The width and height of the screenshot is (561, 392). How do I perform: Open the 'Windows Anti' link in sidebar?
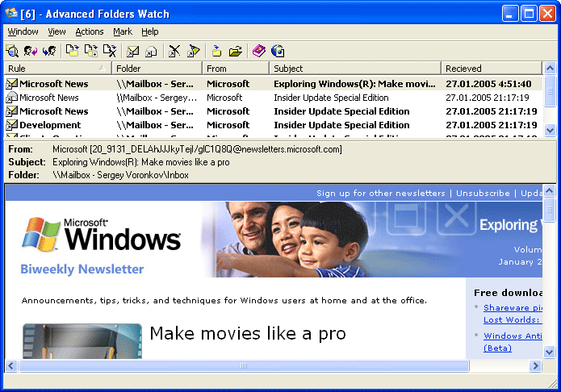(513, 336)
